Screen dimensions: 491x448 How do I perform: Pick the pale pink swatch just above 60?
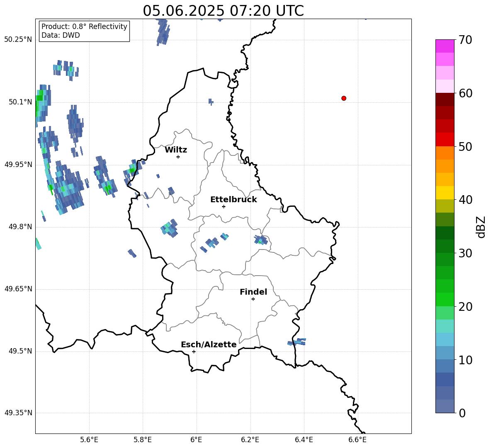[x=445, y=86]
